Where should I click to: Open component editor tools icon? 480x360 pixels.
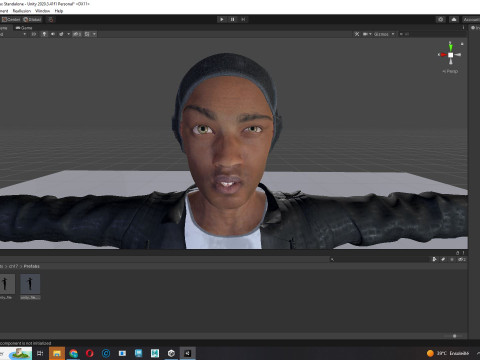pyautogui.click(x=357, y=34)
